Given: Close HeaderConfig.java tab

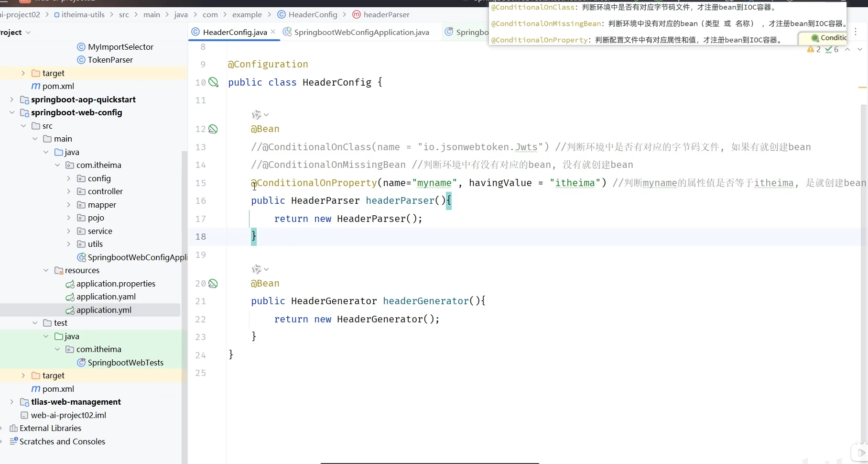Looking at the screenshot, I should click(x=273, y=32).
